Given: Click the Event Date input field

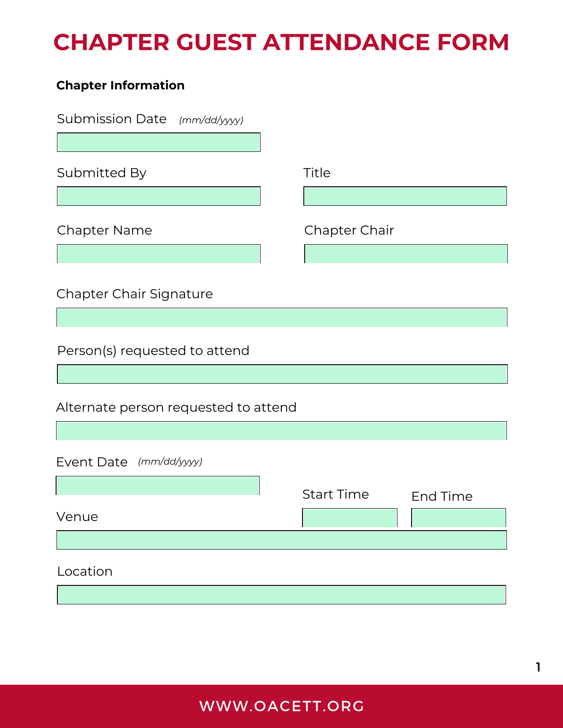Looking at the screenshot, I should pyautogui.click(x=158, y=486).
